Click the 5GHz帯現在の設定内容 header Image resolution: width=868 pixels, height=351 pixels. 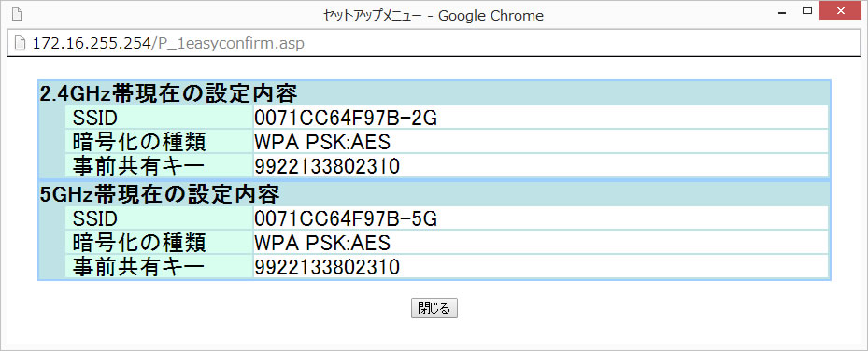click(160, 194)
